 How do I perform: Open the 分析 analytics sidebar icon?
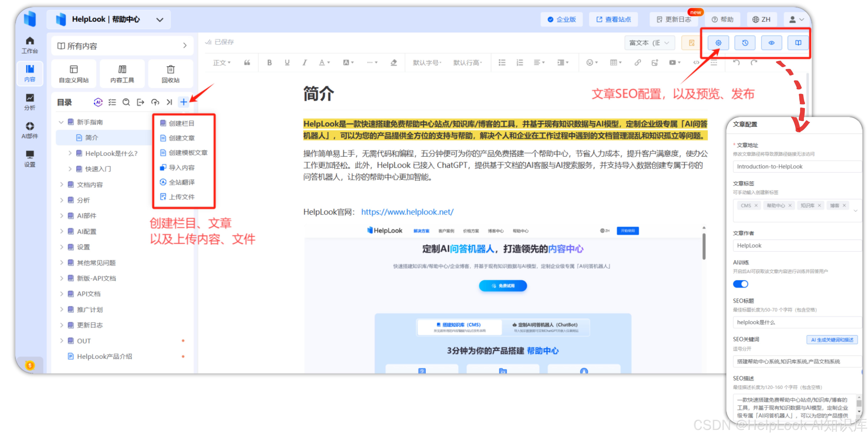pyautogui.click(x=30, y=102)
